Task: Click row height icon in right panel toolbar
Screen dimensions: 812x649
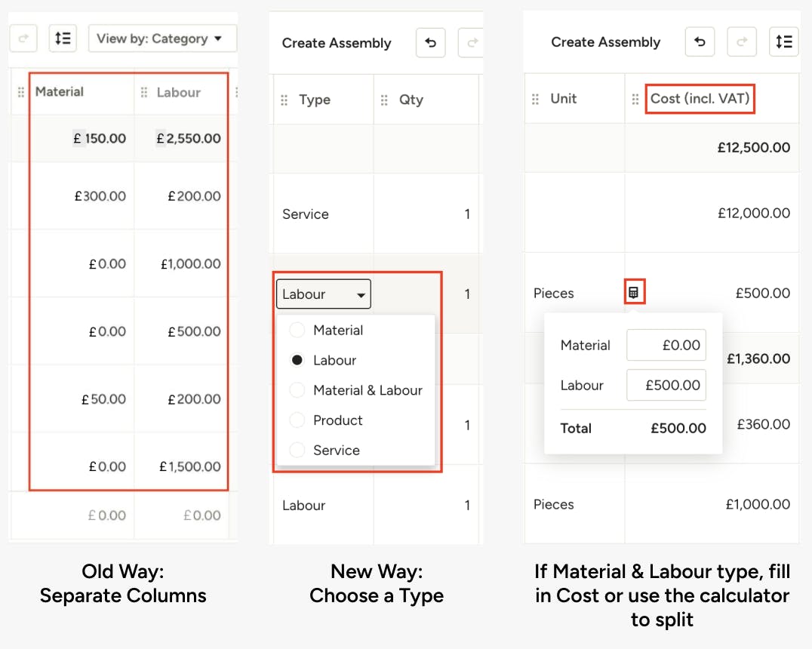Action: click(783, 42)
